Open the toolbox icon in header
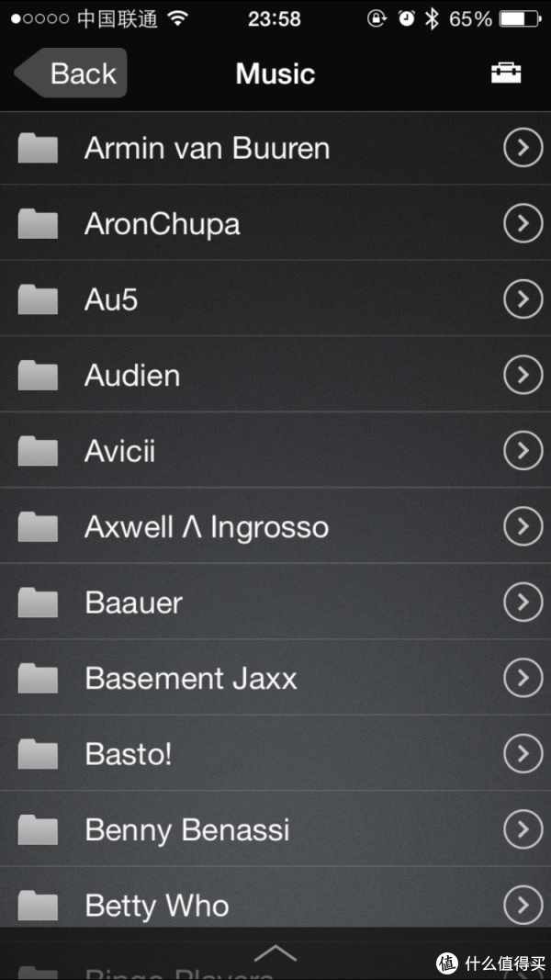551x980 pixels. (505, 73)
